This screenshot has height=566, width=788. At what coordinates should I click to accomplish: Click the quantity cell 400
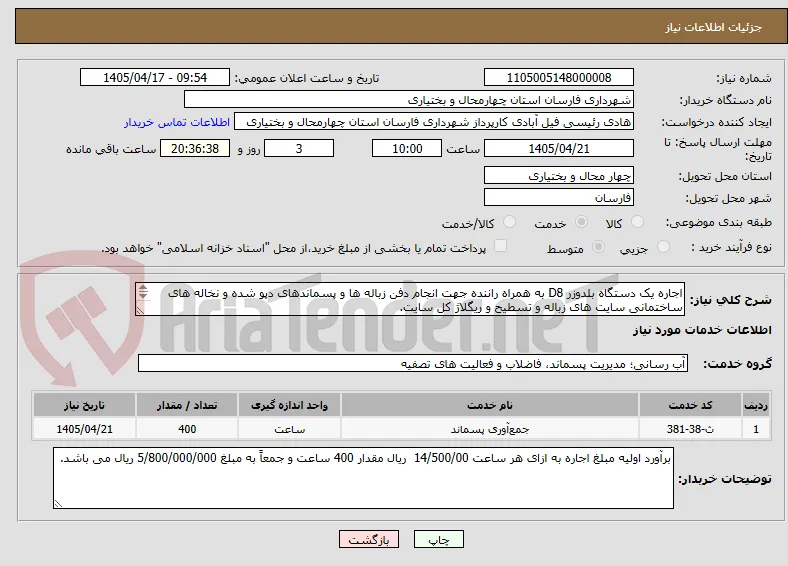pos(187,429)
